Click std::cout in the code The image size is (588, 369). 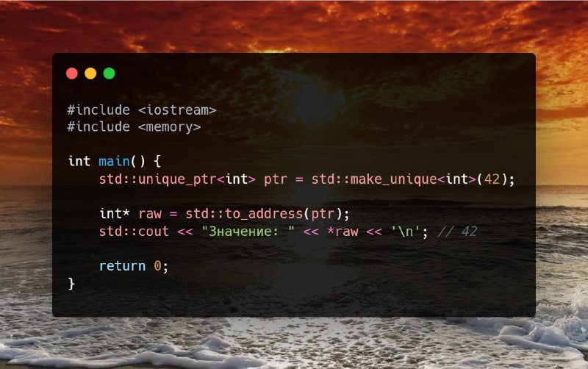(134, 232)
